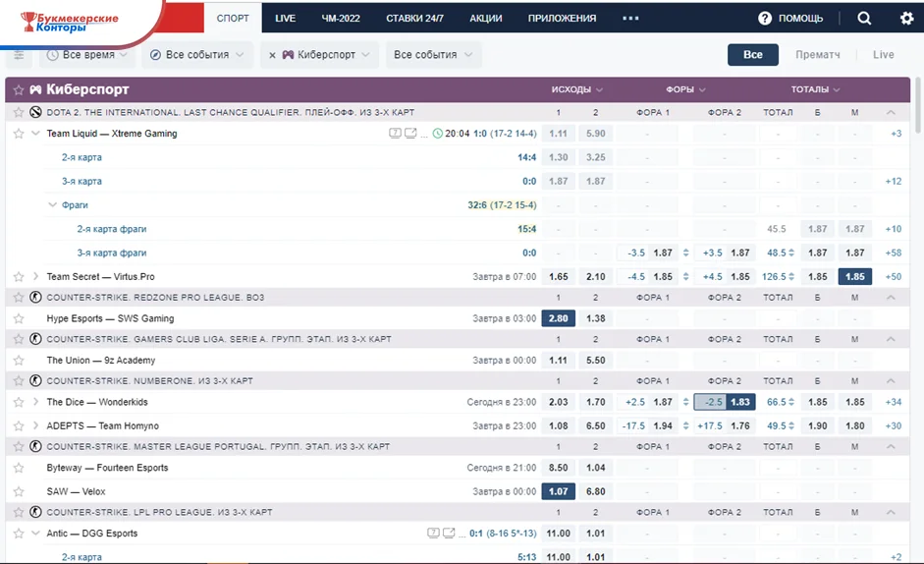Image resolution: width=924 pixels, height=564 pixels.
Task: Open the compass Все события dropdown
Action: 197,55
